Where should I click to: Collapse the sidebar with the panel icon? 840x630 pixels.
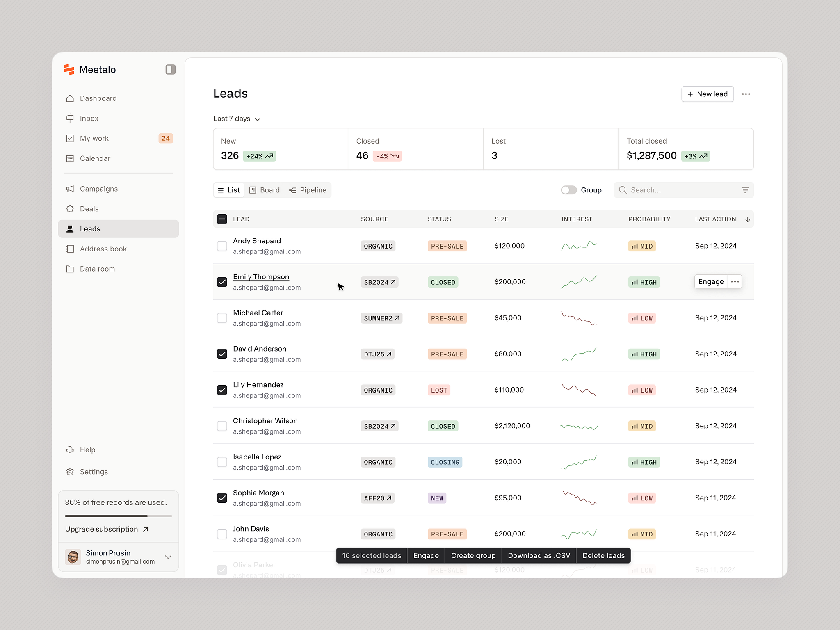(x=170, y=69)
